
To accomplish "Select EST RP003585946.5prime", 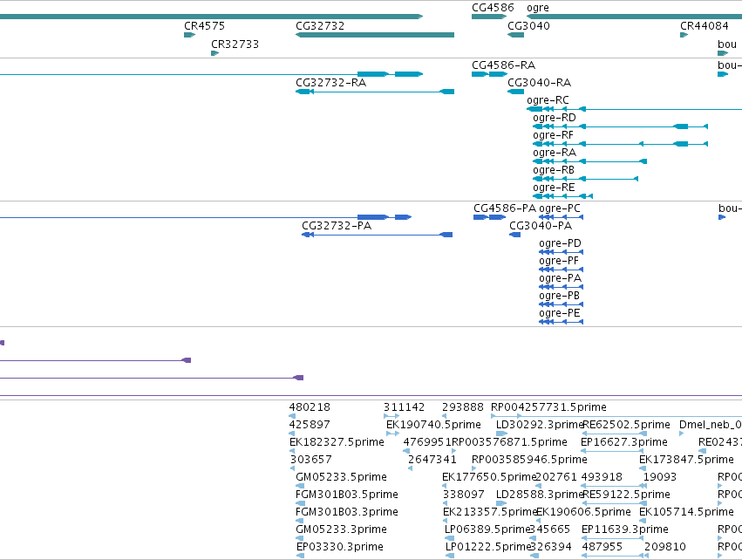I will (x=529, y=460).
